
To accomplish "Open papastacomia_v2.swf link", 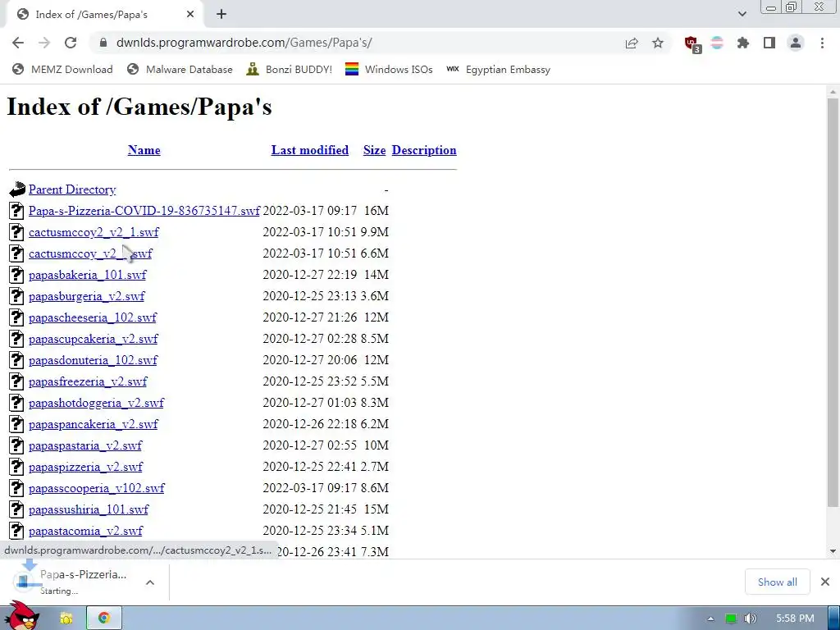I will point(85,531).
